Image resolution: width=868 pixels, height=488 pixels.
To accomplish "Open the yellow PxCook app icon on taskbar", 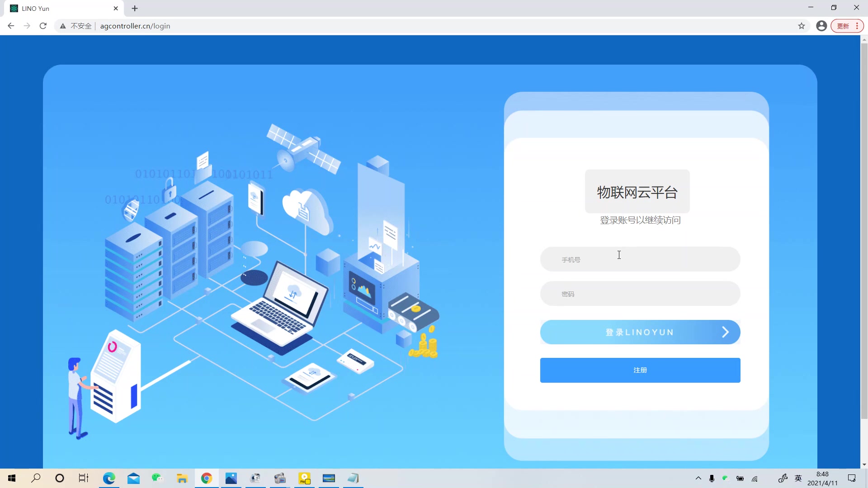I will (305, 478).
